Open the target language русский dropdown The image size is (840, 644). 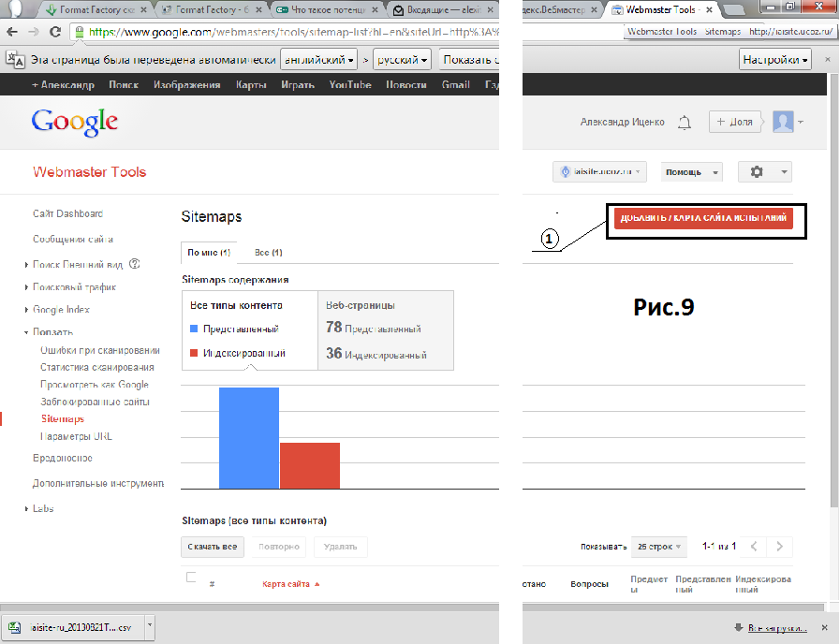click(x=401, y=60)
